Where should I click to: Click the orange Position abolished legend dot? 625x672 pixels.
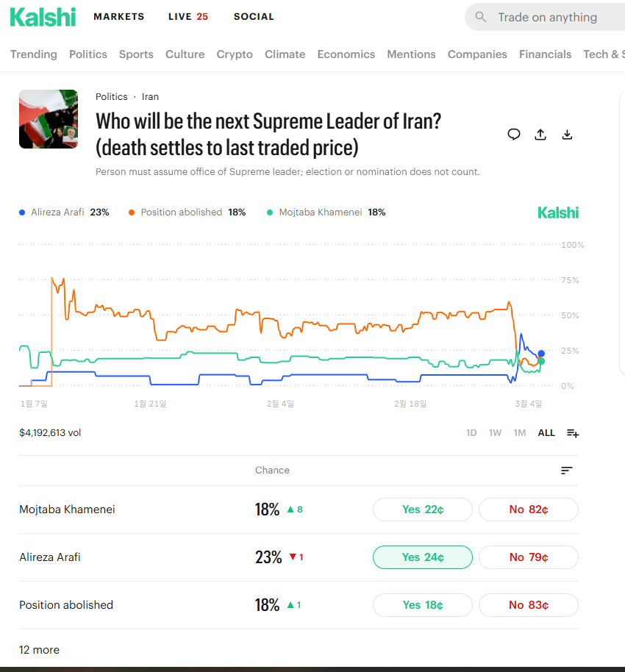(x=132, y=212)
